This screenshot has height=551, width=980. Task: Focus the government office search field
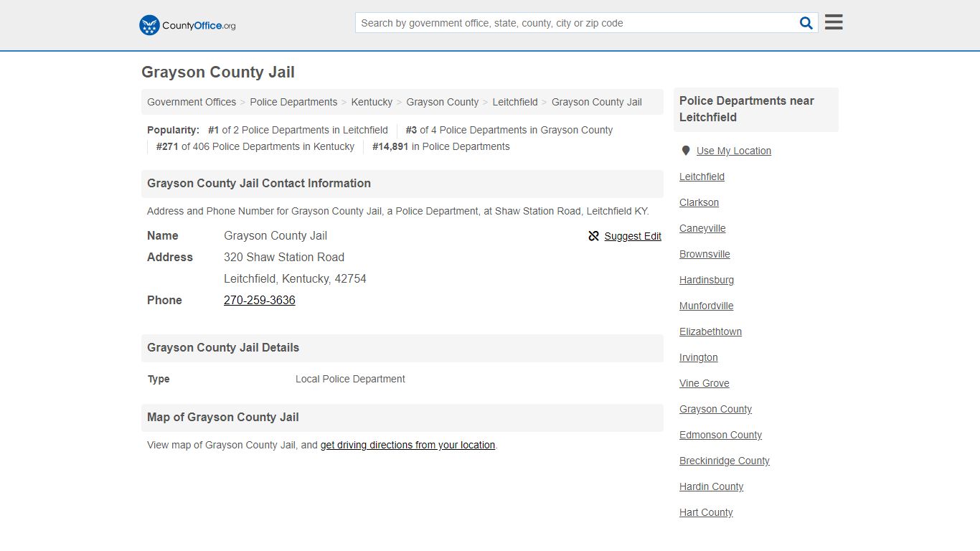coord(576,23)
